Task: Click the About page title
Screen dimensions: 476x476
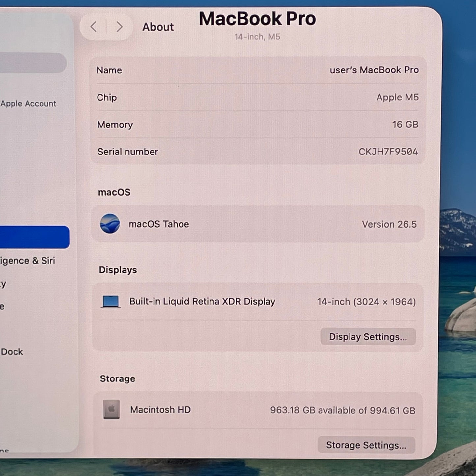Action: point(158,27)
